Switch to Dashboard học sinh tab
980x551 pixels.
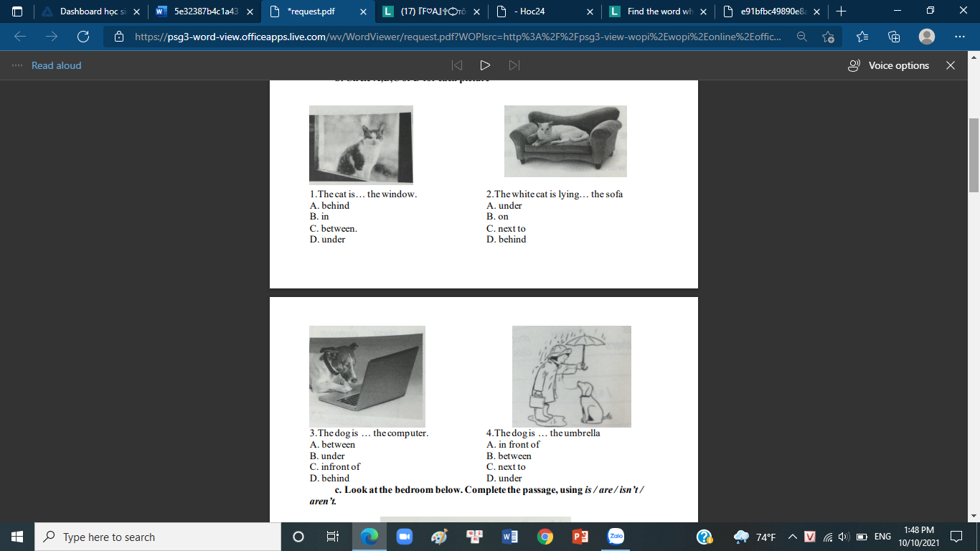pos(90,11)
